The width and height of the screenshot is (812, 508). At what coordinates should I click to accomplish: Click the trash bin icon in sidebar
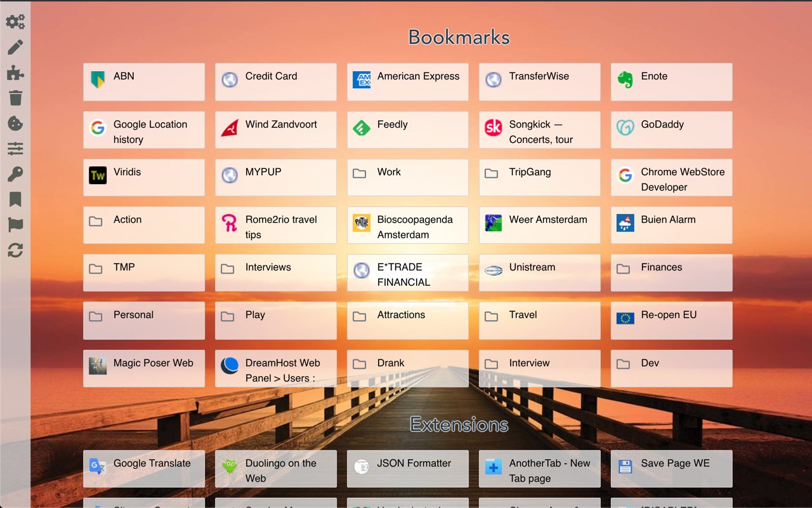(x=15, y=98)
